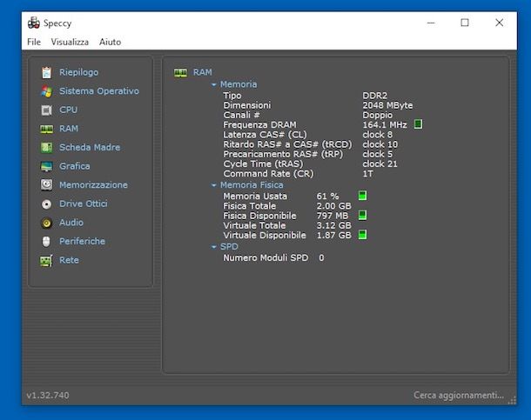This screenshot has width=531, height=420.
Task: Maximize the Speccy window
Action: coord(465,23)
